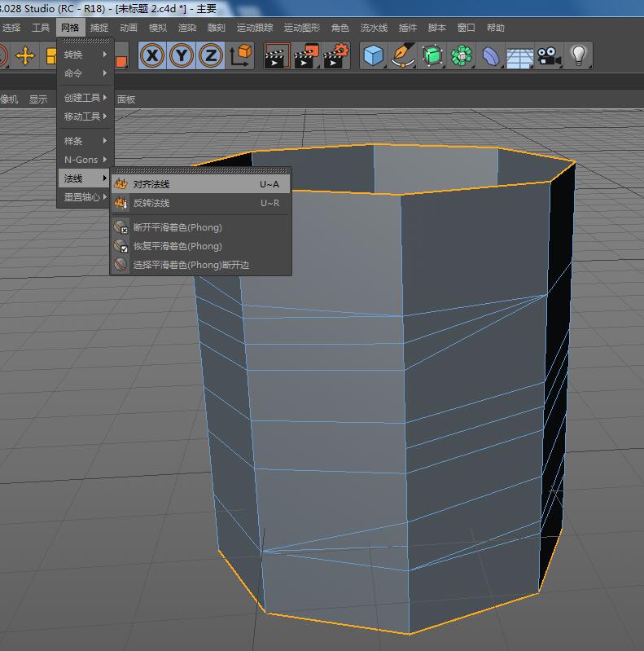Click the Camera object icon
This screenshot has height=651, width=644.
click(549, 56)
